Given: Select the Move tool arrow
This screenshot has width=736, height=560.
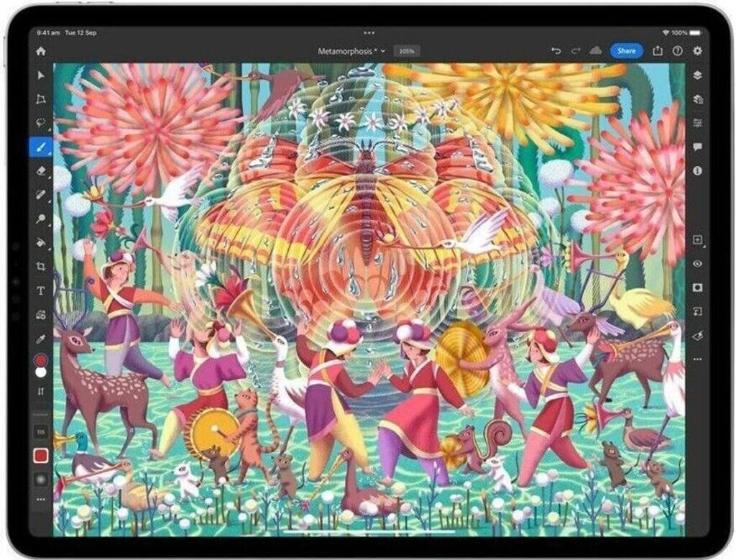Looking at the screenshot, I should point(41,75).
